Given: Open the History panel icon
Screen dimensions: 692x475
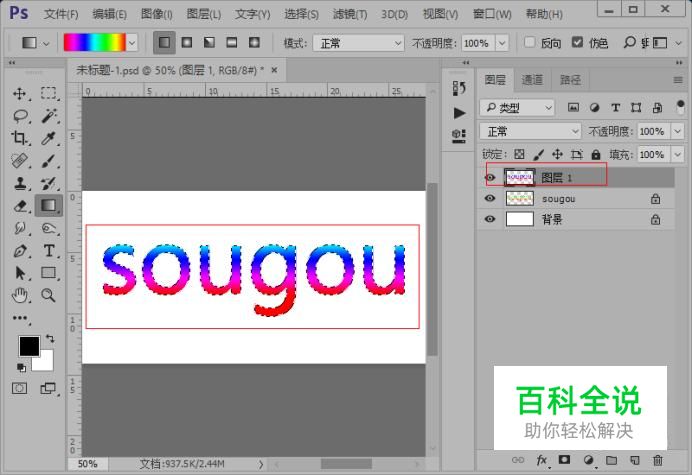Looking at the screenshot, I should [459, 88].
